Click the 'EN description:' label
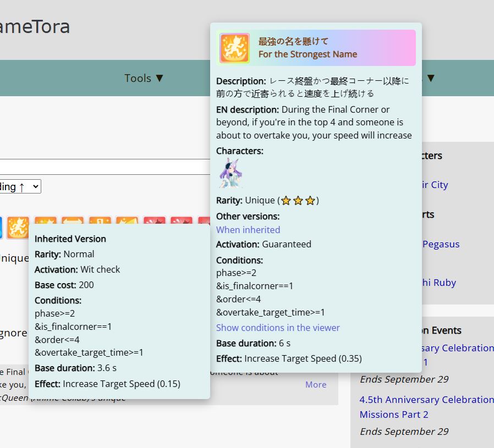Screen dimensions: 494x448 coord(248,109)
